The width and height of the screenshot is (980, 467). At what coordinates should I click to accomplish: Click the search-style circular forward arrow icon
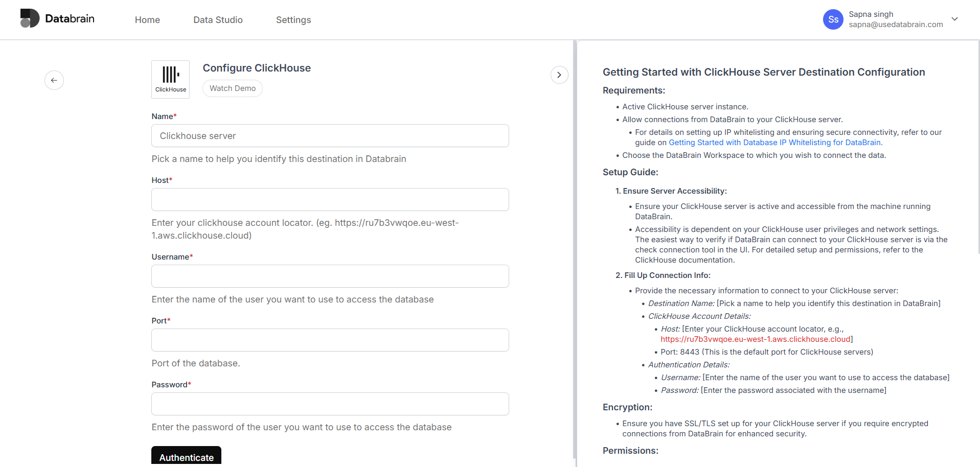tap(559, 75)
